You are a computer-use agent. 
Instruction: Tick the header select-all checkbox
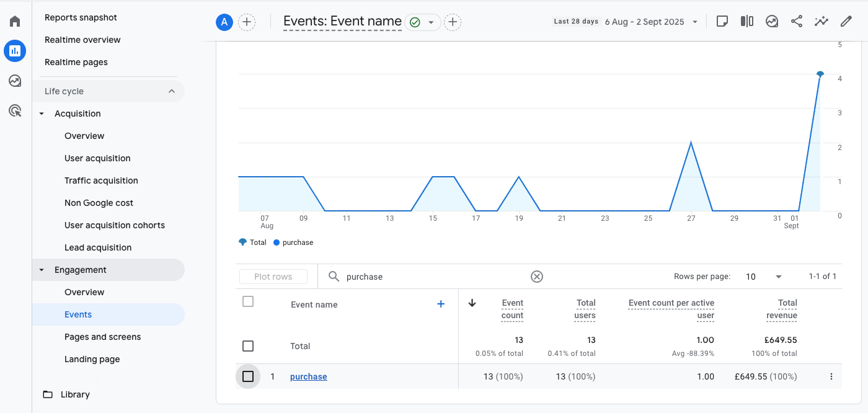(248, 301)
